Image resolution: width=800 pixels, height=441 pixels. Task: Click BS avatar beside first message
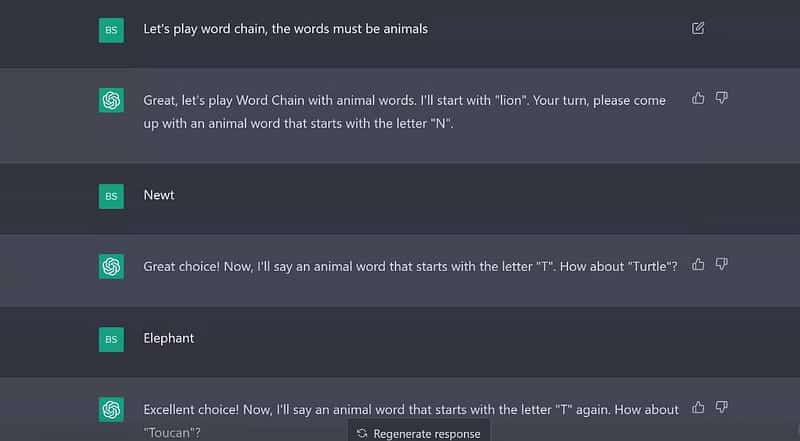point(111,30)
